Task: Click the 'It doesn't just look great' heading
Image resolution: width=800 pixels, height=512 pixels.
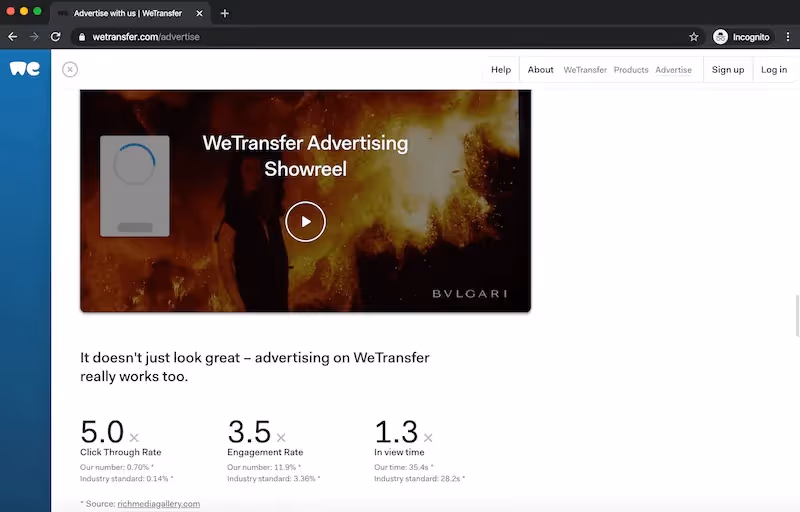Action: click(255, 367)
